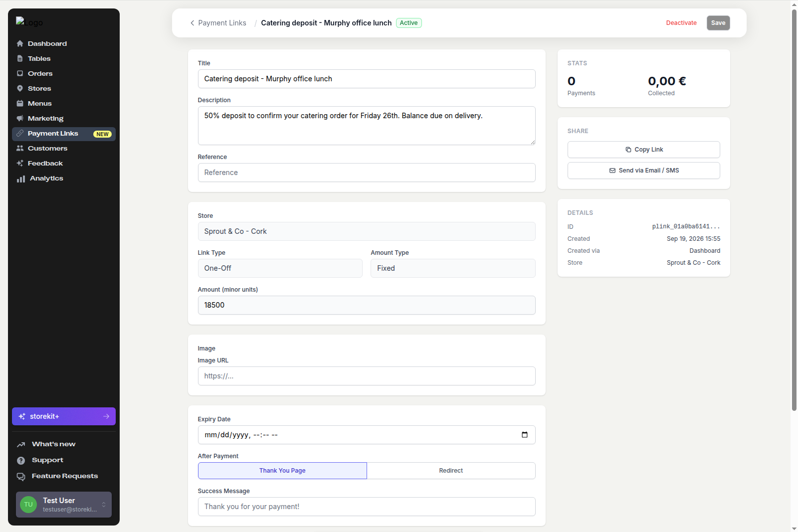The image size is (798, 532).
Task: Click the Payment Links chain icon
Action: click(20, 134)
